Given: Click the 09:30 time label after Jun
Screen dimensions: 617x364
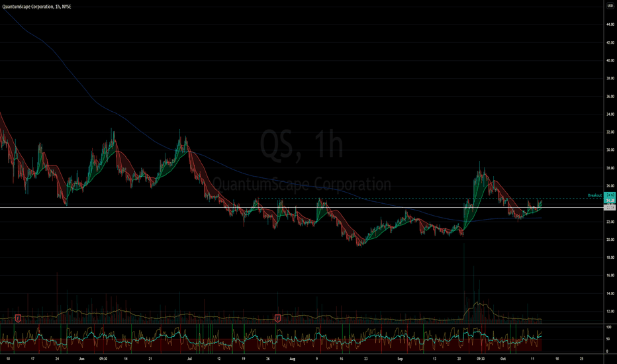Looking at the screenshot, I should 103,359.
